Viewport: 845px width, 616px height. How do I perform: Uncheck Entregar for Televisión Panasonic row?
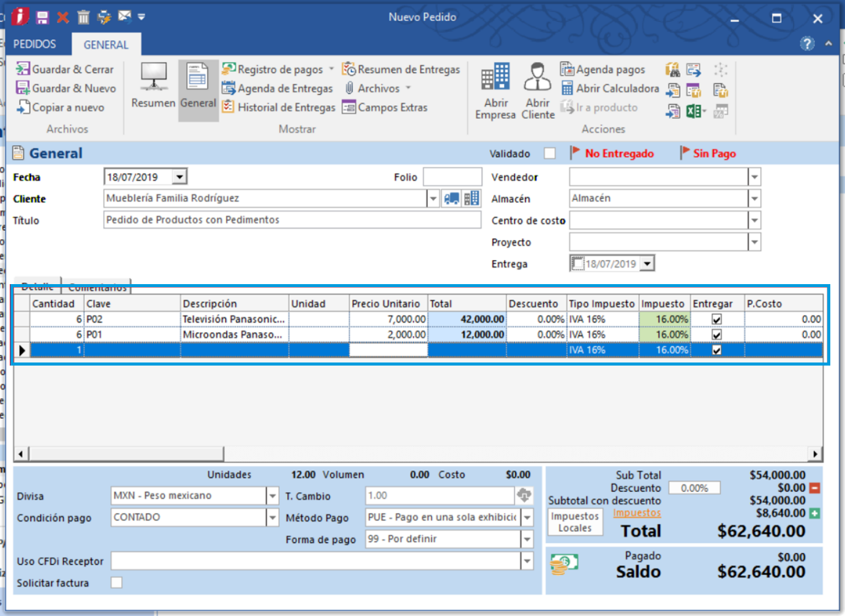716,320
